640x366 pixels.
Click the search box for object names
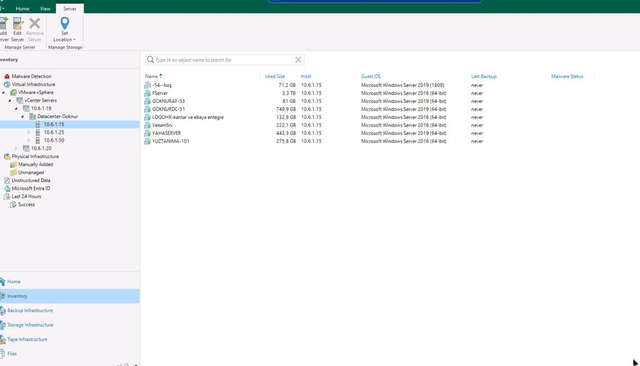pyautogui.click(x=224, y=60)
